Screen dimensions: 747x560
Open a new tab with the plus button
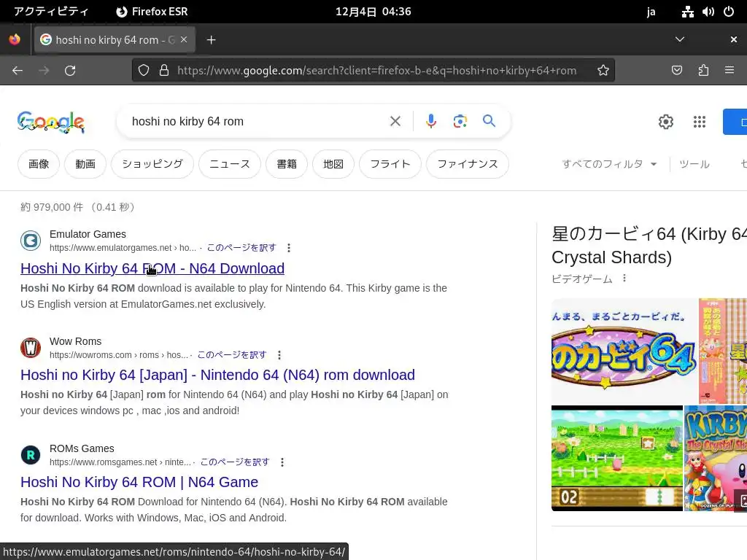[x=211, y=40]
